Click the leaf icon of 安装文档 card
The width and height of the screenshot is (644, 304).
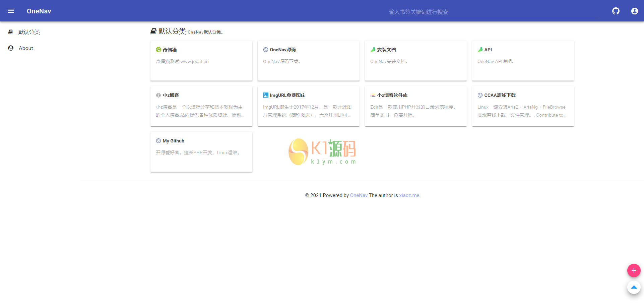point(373,50)
